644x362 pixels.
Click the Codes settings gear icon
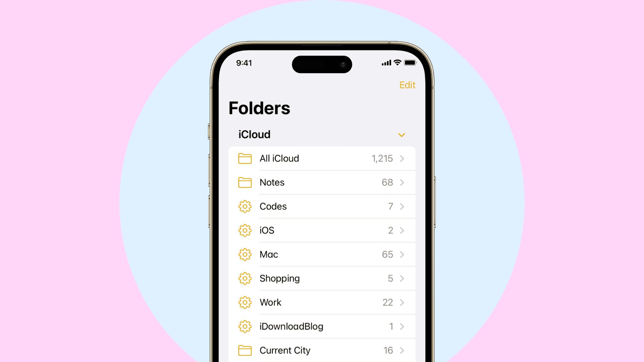[x=245, y=206]
